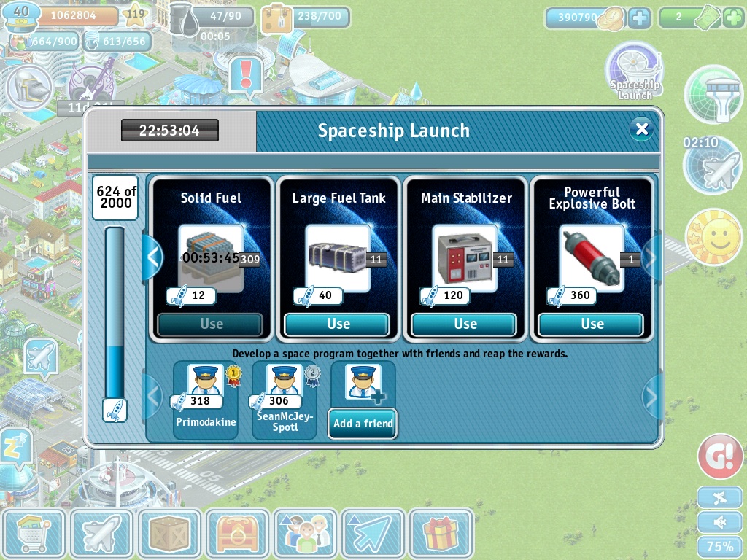Open SeanMcJey-Spotl's pilot avatar
747x560 pixels.
(284, 379)
